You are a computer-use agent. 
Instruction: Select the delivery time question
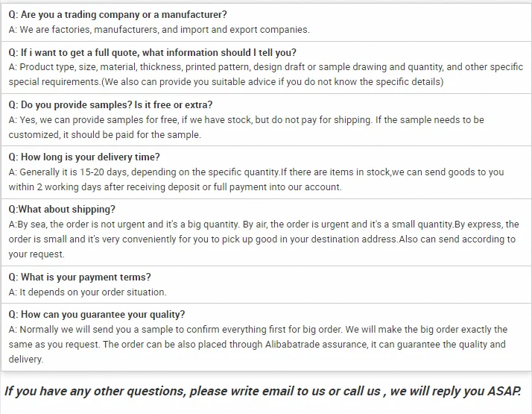(84, 157)
